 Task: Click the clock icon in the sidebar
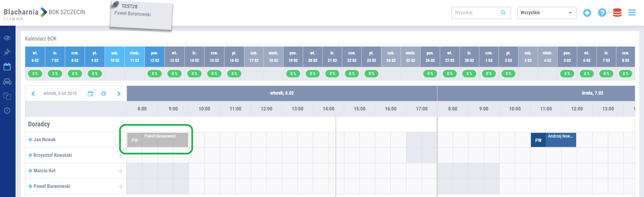7,110
